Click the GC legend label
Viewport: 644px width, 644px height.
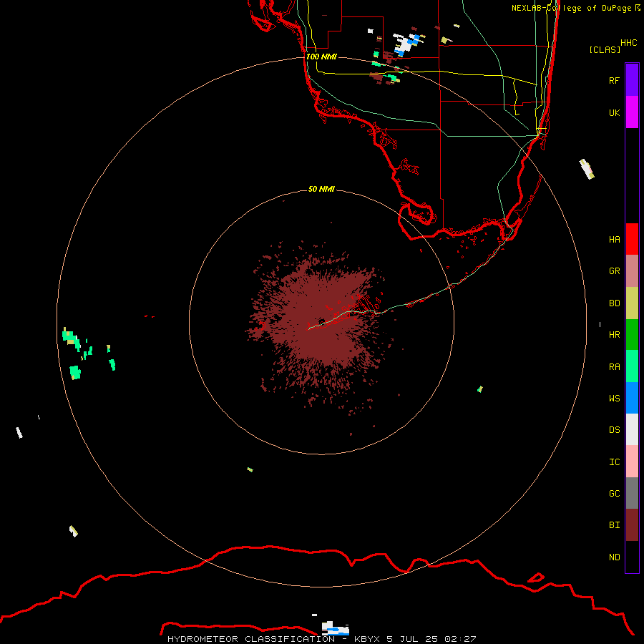[614, 494]
